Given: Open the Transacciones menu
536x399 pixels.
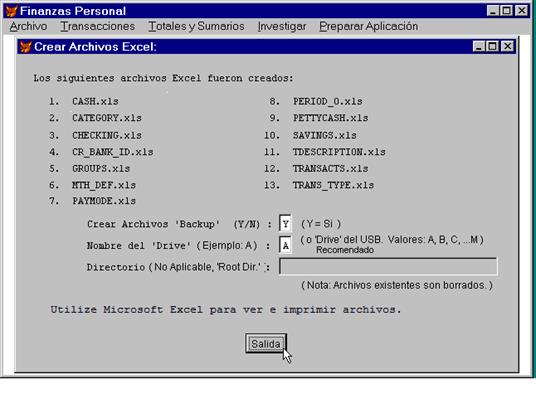Looking at the screenshot, I should point(98,26).
